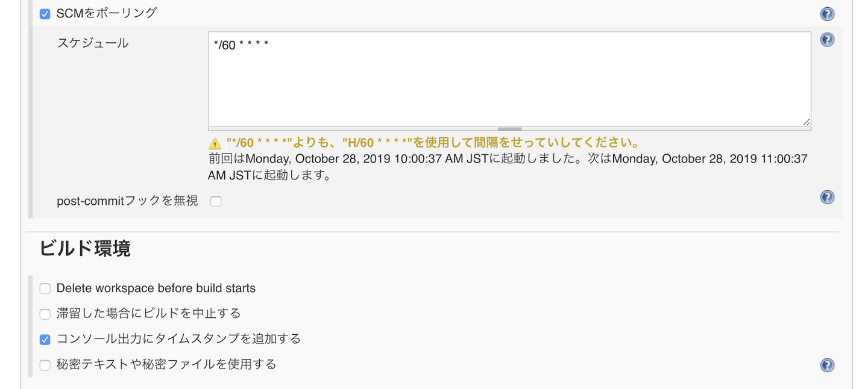This screenshot has height=389, width=868.
Task: Click the schedule textarea corner resize grip
Action: [x=806, y=122]
